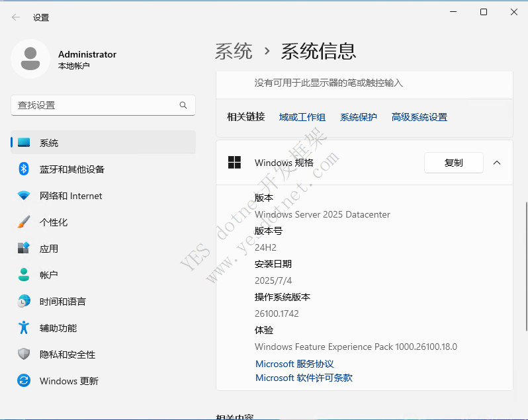Collapse the Windows 规格 section chevron
Viewport: 528px width, 420px height.
(x=497, y=163)
